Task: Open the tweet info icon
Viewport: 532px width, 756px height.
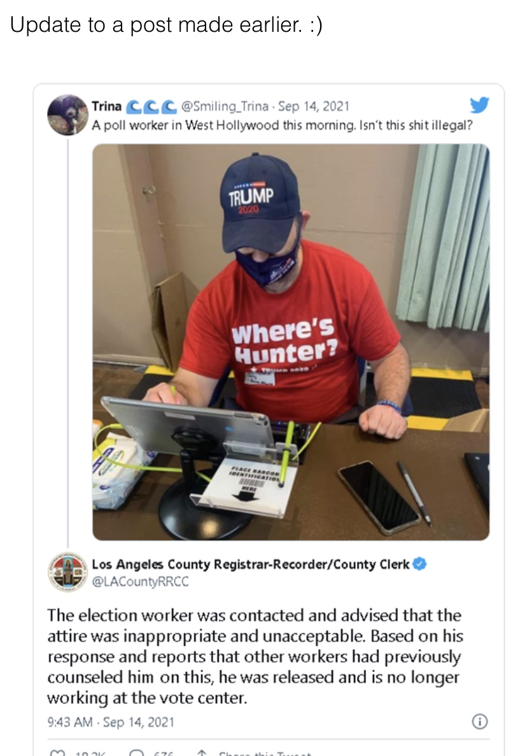Action: pos(479,721)
